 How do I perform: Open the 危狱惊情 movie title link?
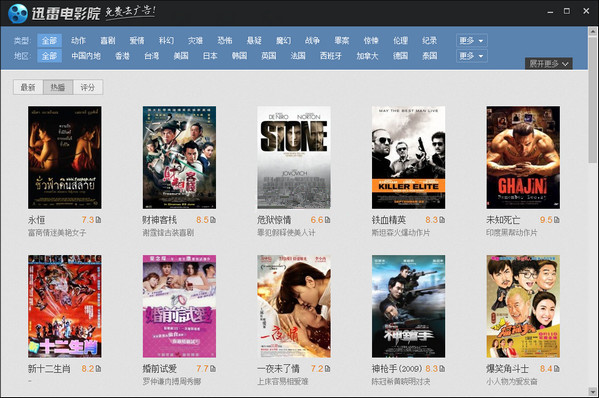click(274, 220)
